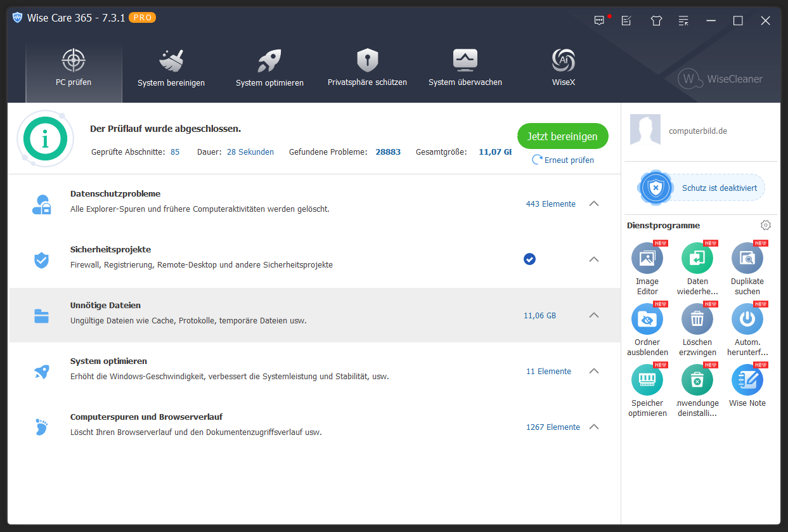Start Duplikate suchen
The image size is (788, 532).
click(747, 258)
